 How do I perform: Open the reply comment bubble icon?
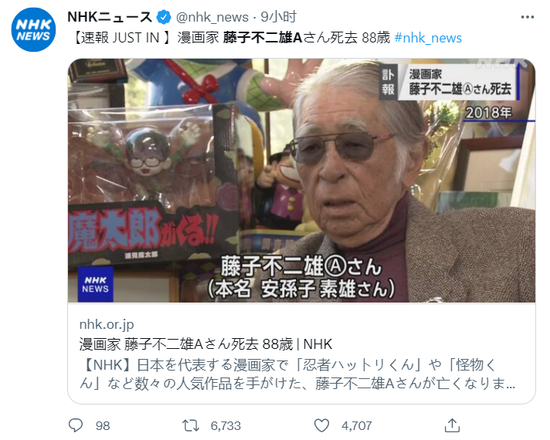click(x=75, y=425)
